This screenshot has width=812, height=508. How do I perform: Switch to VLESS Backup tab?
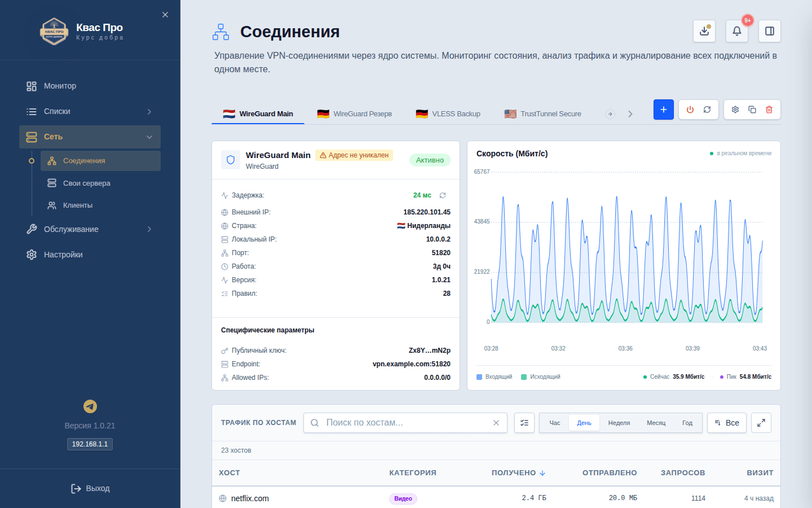click(448, 114)
